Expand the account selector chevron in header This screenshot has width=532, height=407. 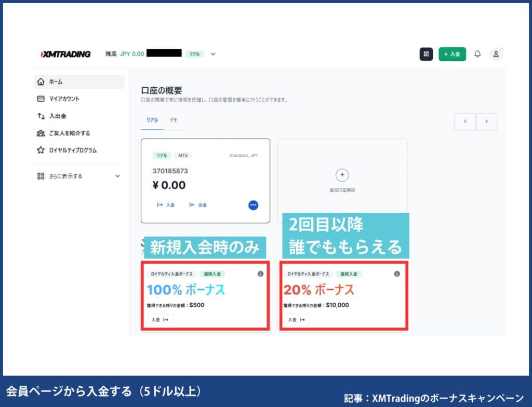pos(213,54)
